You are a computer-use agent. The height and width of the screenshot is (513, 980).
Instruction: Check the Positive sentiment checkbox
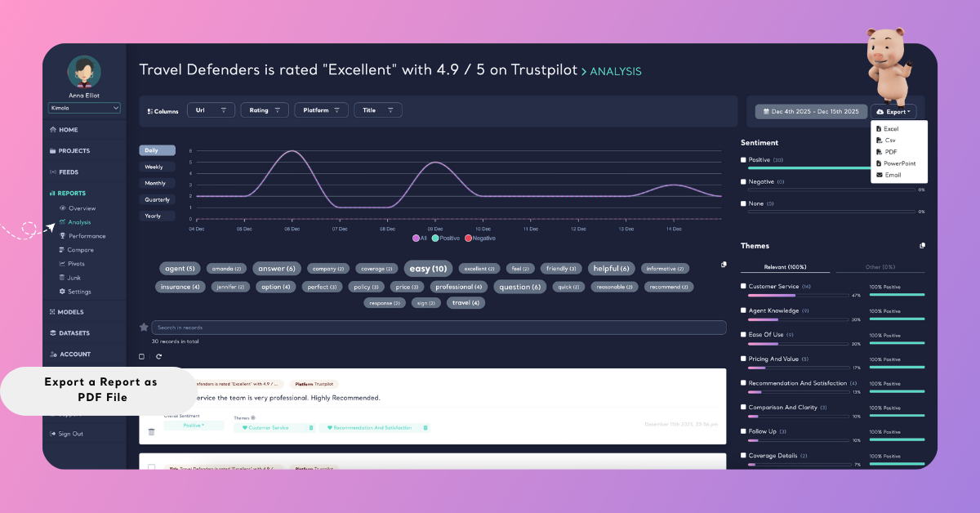[x=743, y=160]
